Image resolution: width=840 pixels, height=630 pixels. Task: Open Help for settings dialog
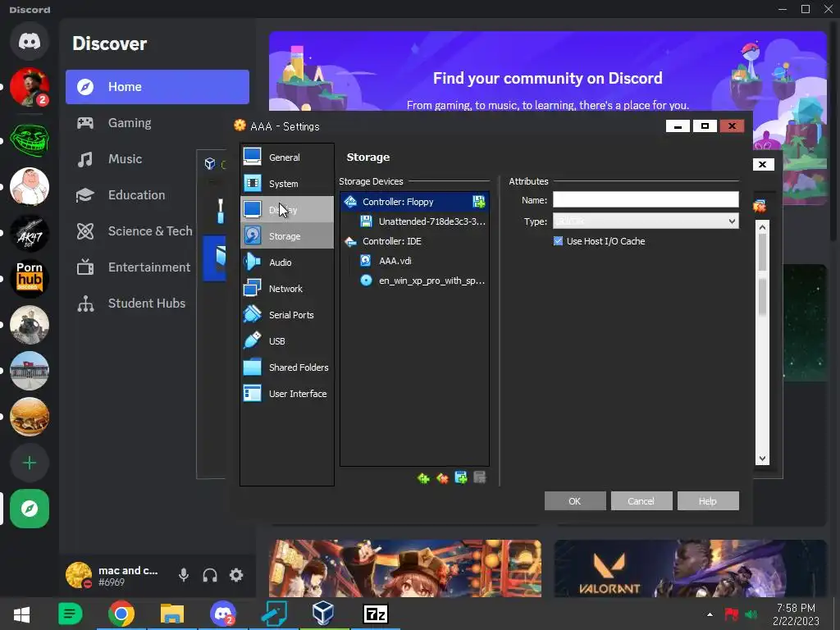tap(708, 501)
